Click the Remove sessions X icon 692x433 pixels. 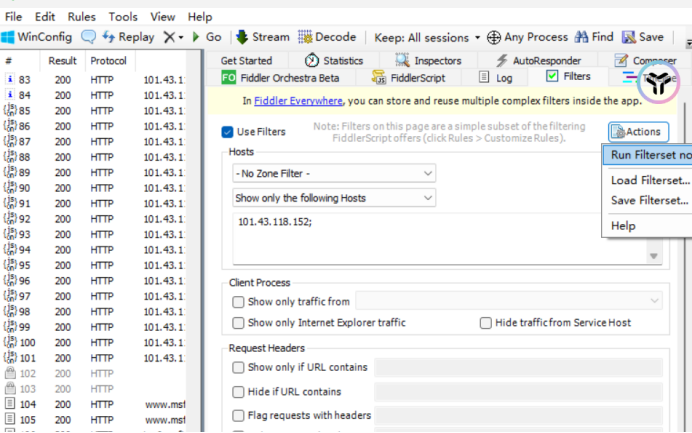pos(169,37)
